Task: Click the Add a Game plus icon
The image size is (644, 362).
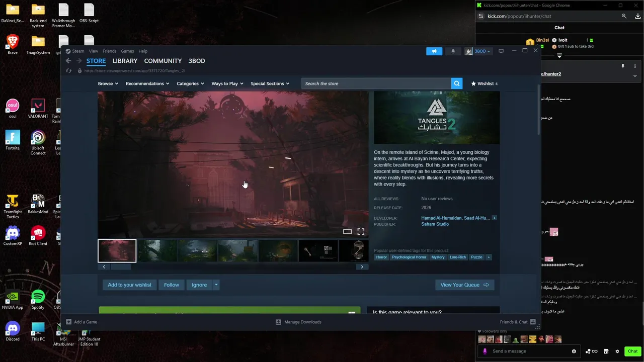Action: pyautogui.click(x=69, y=322)
